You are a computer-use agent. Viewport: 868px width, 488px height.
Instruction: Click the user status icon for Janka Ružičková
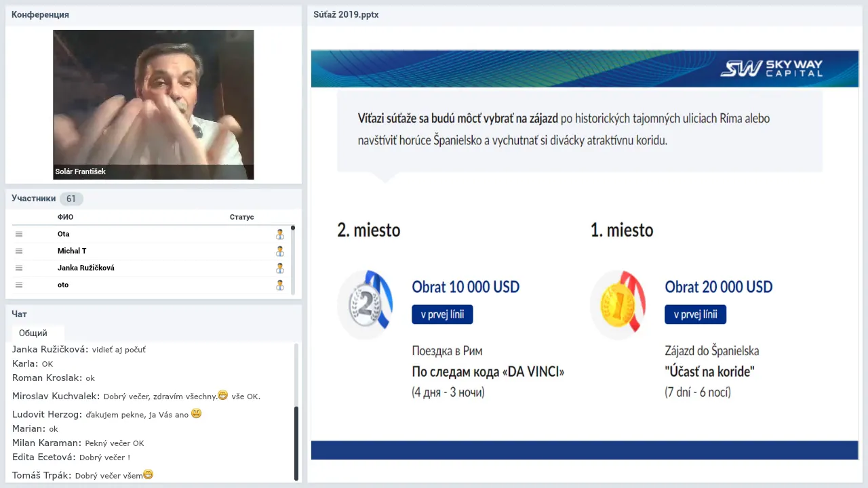pyautogui.click(x=279, y=268)
